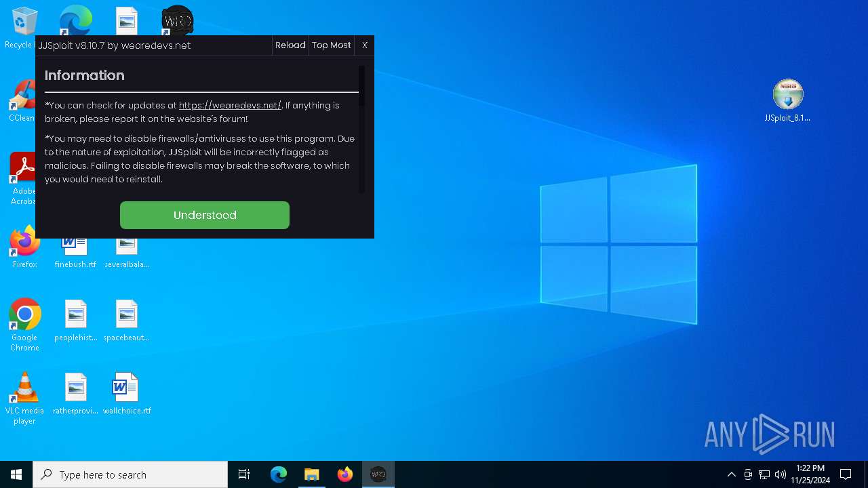Select the Microsoft Edge desktop shortcut
Image resolution: width=868 pixels, height=488 pixels.
pyautogui.click(x=75, y=20)
